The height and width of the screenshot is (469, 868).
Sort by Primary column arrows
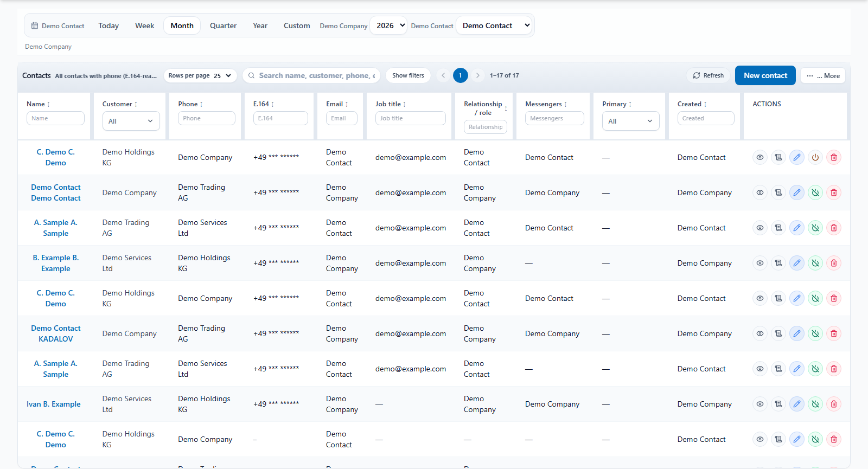click(630, 104)
